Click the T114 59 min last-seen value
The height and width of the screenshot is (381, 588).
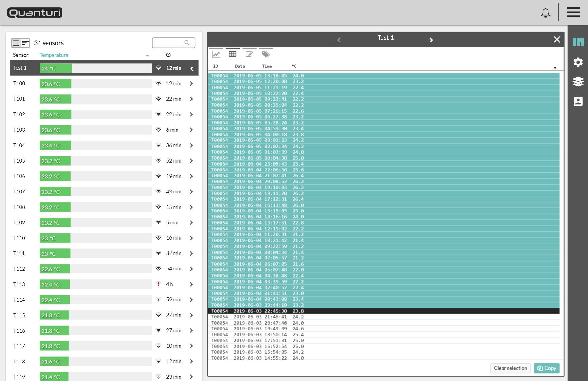(x=174, y=300)
